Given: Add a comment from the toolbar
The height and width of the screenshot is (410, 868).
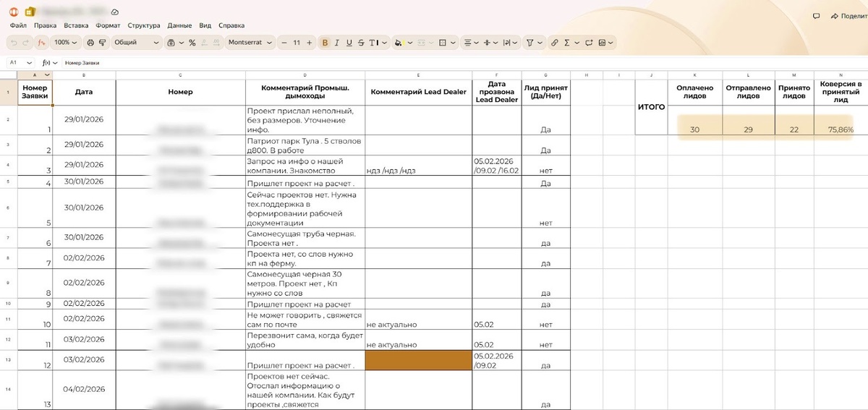Looking at the screenshot, I should [x=589, y=43].
